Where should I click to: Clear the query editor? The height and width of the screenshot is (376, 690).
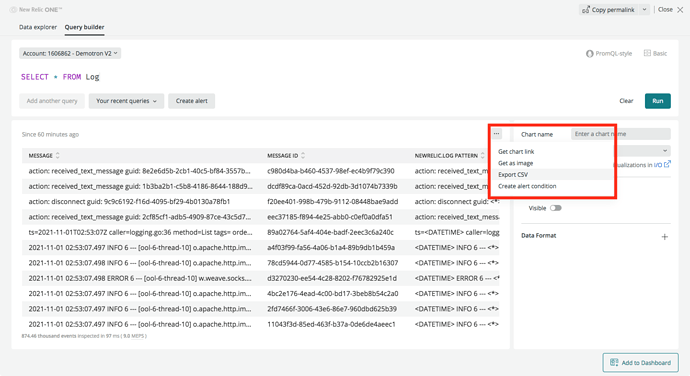click(626, 101)
